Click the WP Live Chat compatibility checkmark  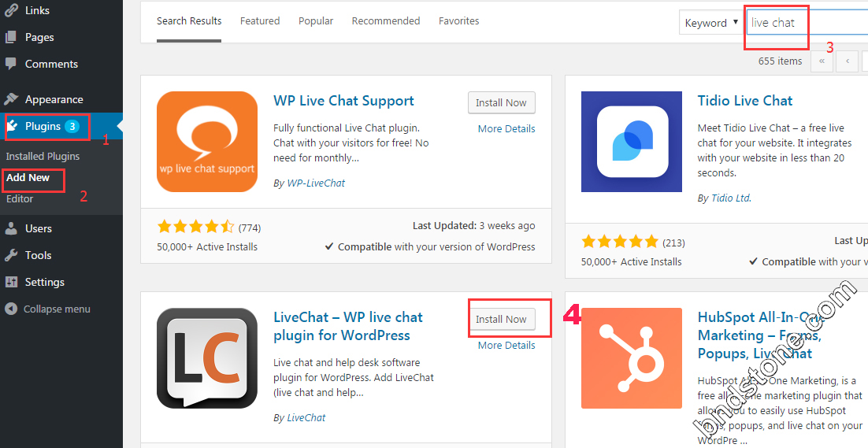(329, 246)
